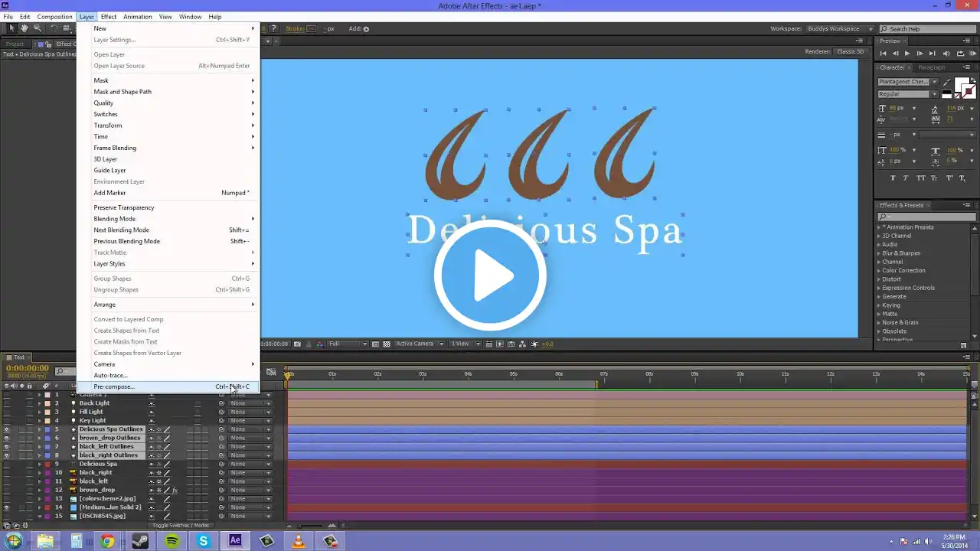The height and width of the screenshot is (551, 980).
Task: Click the reset exposure icon
Action: [x=534, y=344]
